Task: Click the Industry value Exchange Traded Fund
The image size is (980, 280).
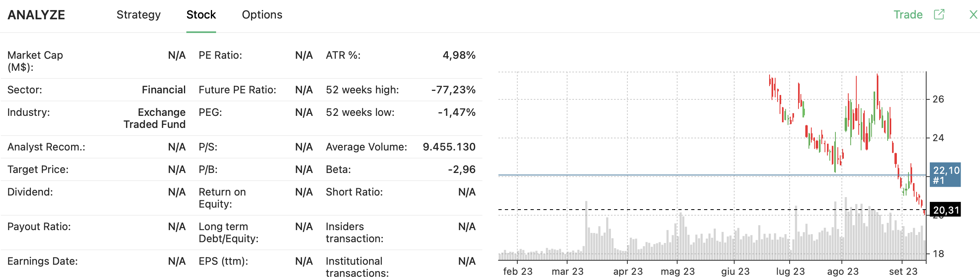Action: 154,118
